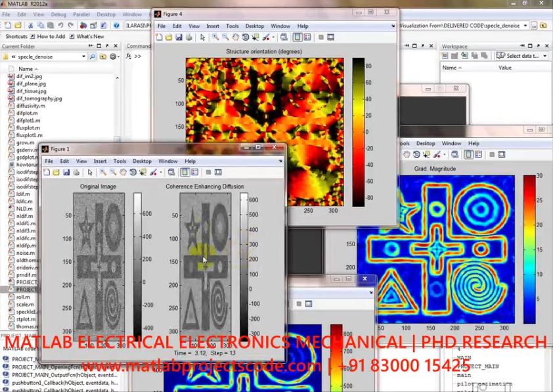Select the Edit Plot arrow in Figure 1
The image size is (553, 392).
pyautogui.click(x=89, y=172)
